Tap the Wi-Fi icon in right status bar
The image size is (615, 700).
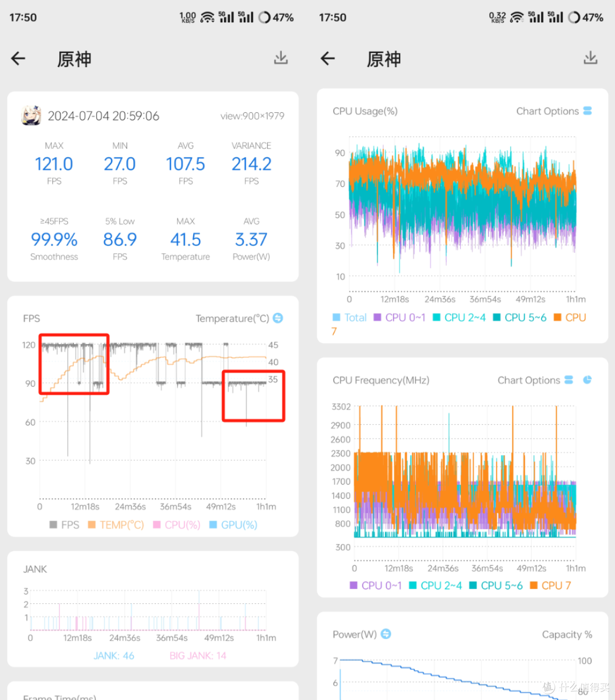(517, 18)
